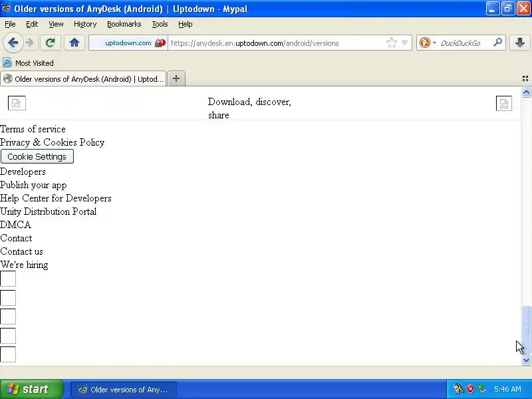Open the Windows Start menu
The image size is (532, 399).
31,389
